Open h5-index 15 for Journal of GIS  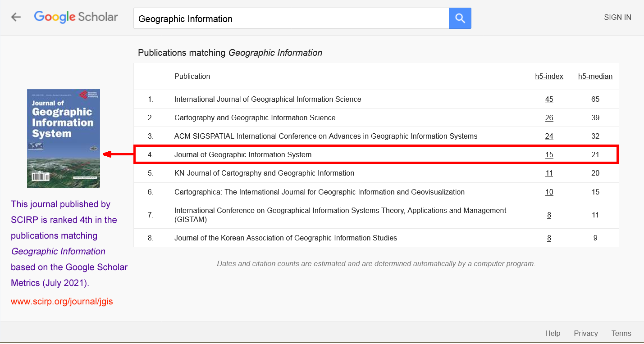click(x=549, y=154)
